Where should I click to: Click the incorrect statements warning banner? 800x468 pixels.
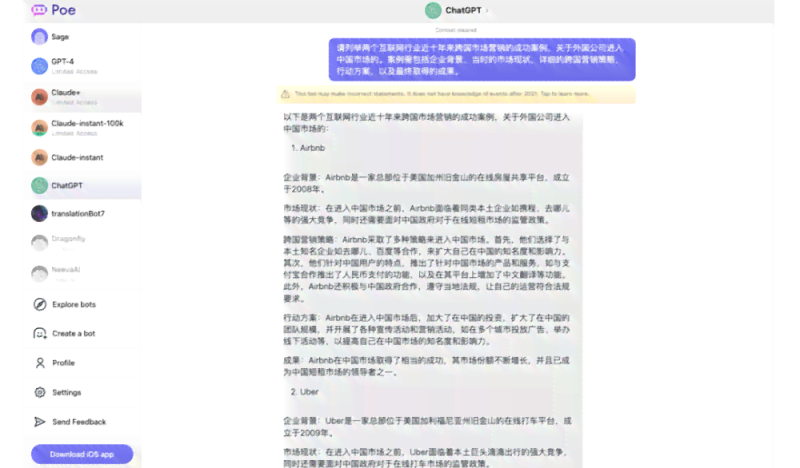[x=456, y=94]
